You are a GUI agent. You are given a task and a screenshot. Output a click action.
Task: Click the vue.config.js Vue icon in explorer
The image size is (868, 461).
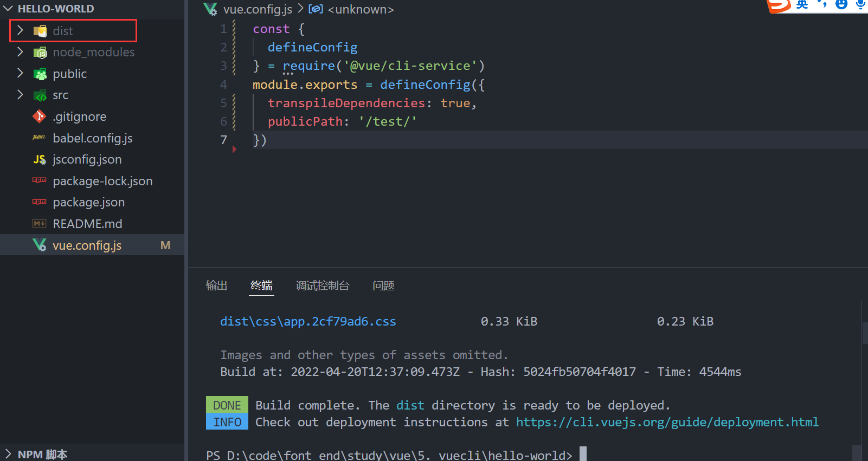pyautogui.click(x=40, y=245)
